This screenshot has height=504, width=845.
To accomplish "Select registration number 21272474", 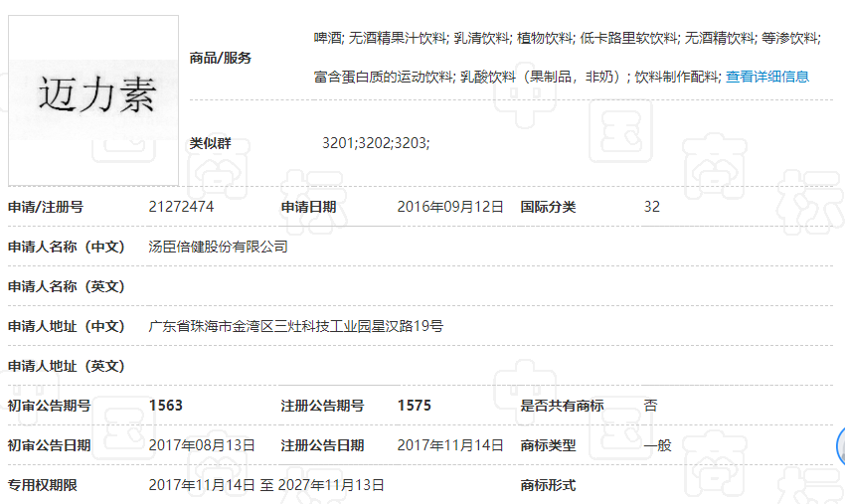I will pos(181,207).
